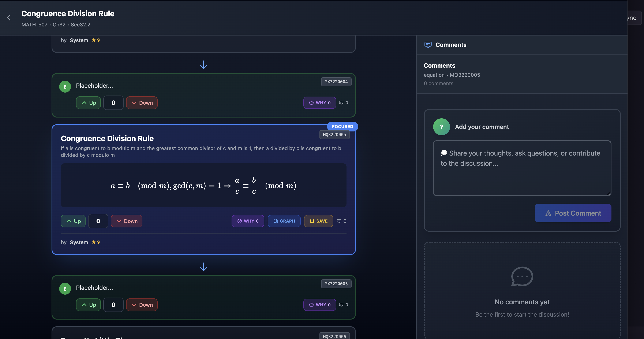The image size is (644, 339).
Task: Open the GRAPH view for the focused equation
Action: (284, 221)
